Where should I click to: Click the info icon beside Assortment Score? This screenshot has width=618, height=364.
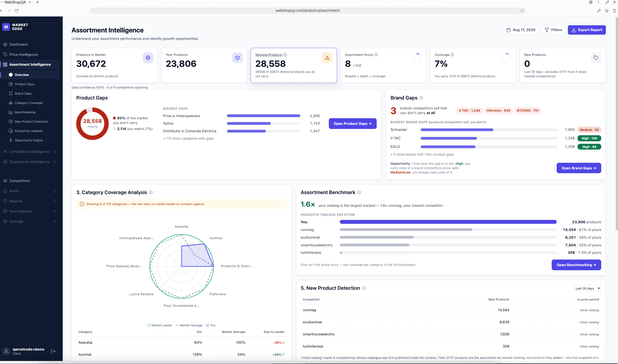click(376, 55)
